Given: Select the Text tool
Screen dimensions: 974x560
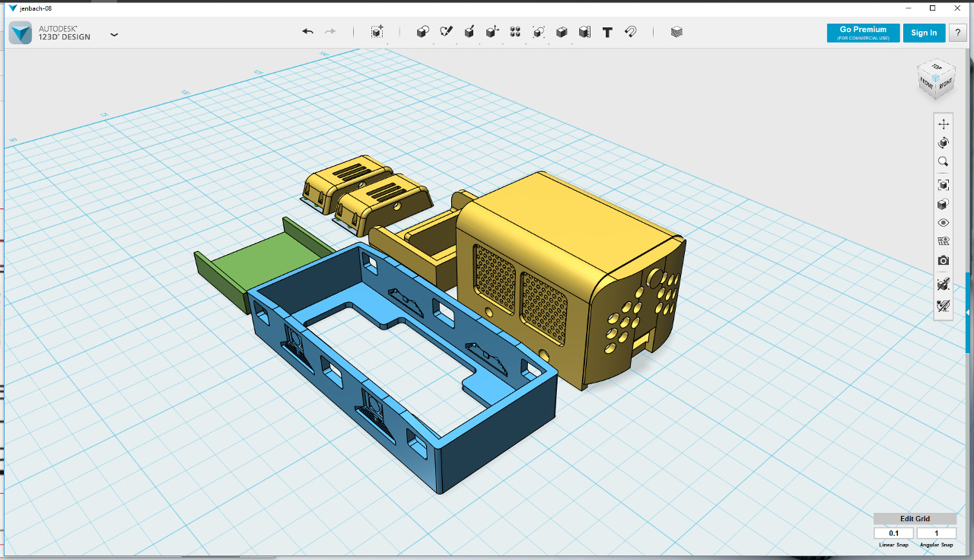Looking at the screenshot, I should coord(607,32).
